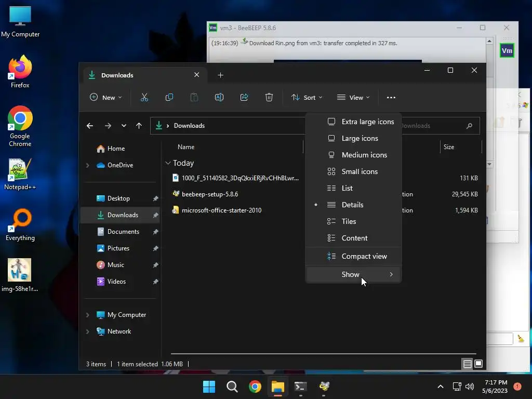Open the Firefox desktop shortcut
This screenshot has width=532, height=399.
(20, 72)
